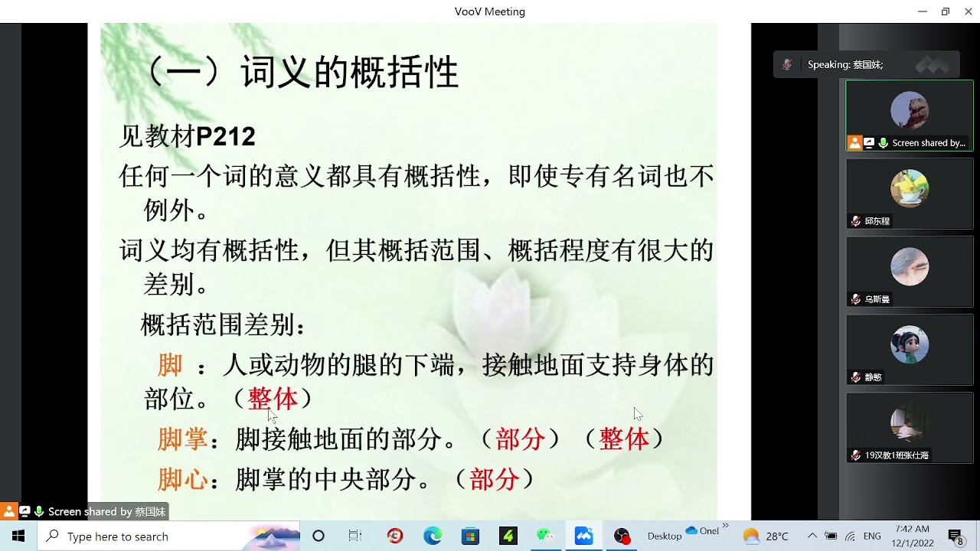Select the 静憨 participant avatar tile
The height and width of the screenshot is (551, 980).
coord(910,350)
